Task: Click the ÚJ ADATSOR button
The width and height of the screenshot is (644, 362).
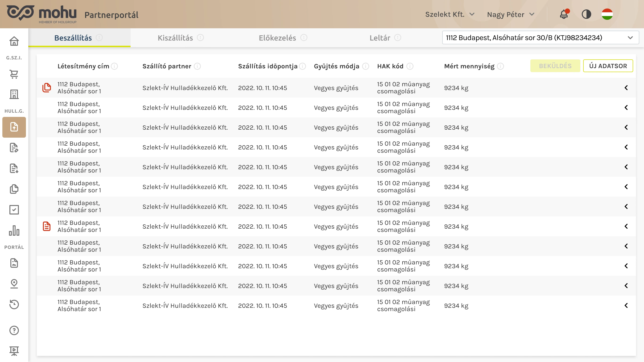Action: point(608,66)
